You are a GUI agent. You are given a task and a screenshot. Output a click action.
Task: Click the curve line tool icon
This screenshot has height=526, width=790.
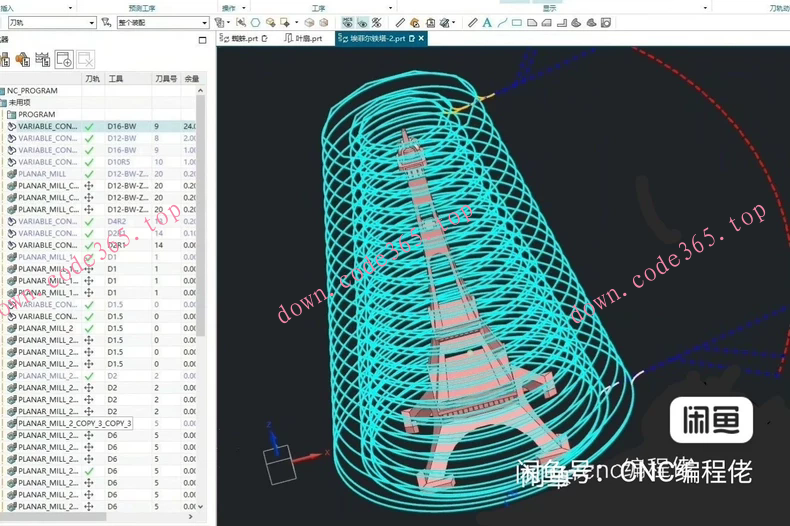502,22
